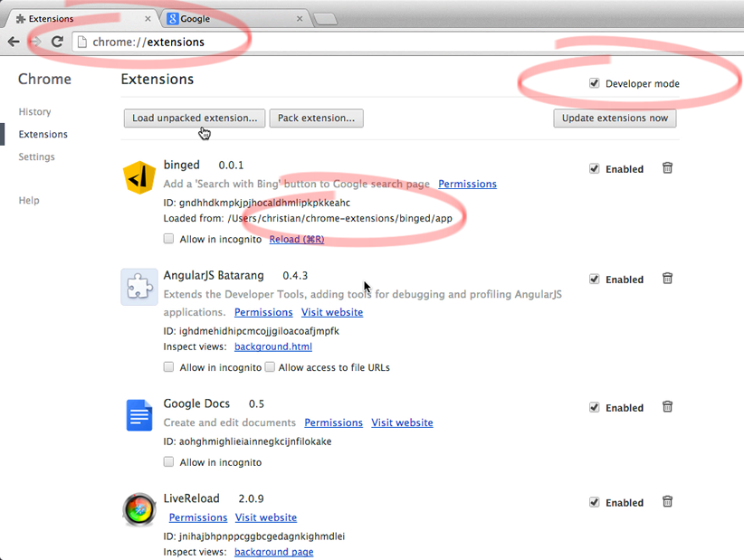This screenshot has height=560, width=744.
Task: Click the LiveReload extension ID
Action: click(x=253, y=536)
